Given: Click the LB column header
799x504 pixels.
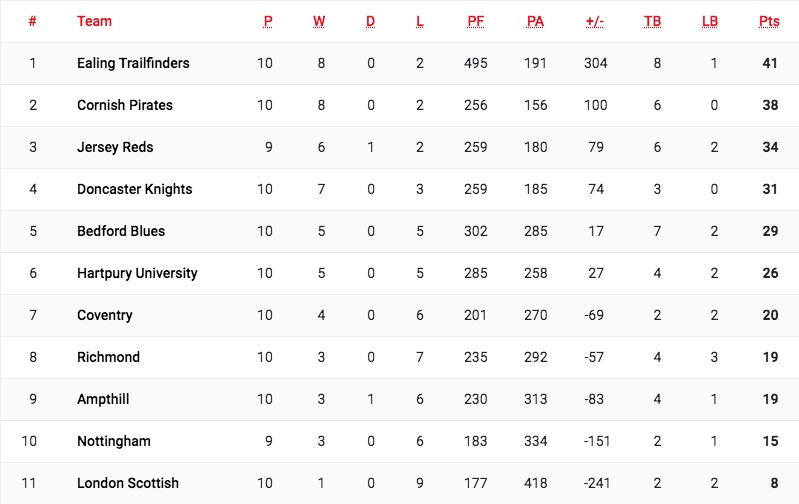Looking at the screenshot, I should pyautogui.click(x=710, y=21).
